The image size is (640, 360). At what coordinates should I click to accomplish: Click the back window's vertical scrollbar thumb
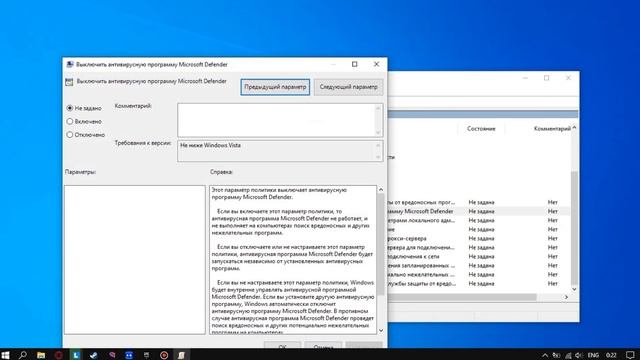pos(574,228)
